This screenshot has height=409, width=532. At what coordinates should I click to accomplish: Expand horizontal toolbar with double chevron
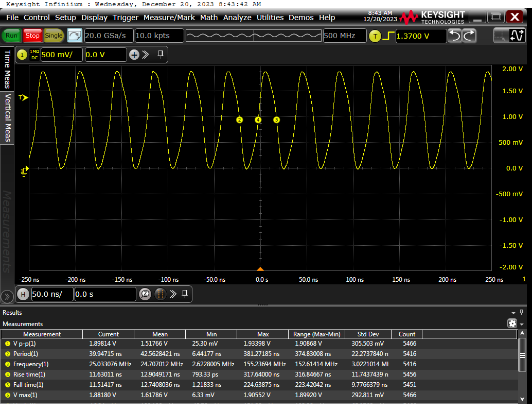[173, 294]
